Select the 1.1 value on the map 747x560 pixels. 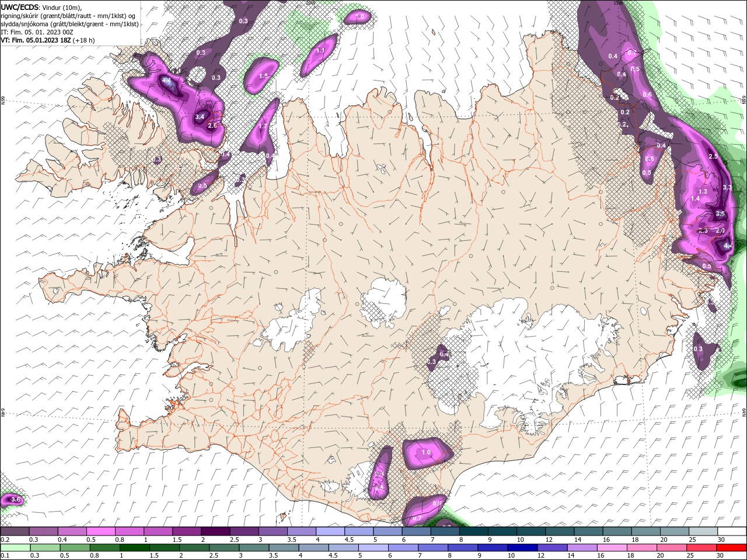[320, 51]
